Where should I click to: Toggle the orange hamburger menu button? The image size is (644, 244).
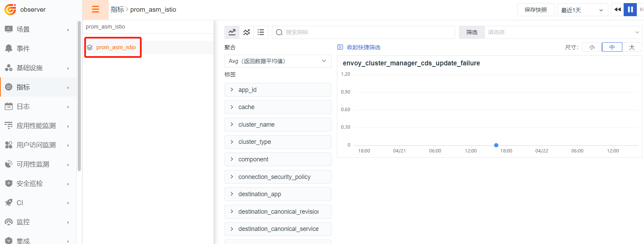coord(95,10)
